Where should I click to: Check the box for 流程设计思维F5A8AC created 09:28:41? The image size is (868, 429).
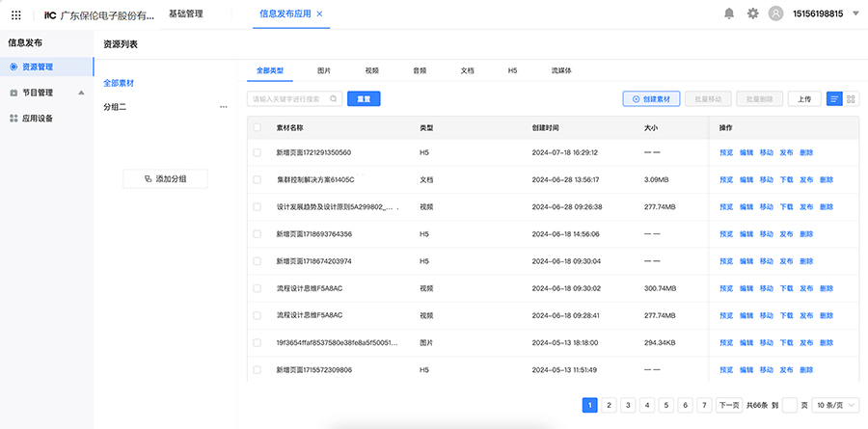pyautogui.click(x=257, y=315)
